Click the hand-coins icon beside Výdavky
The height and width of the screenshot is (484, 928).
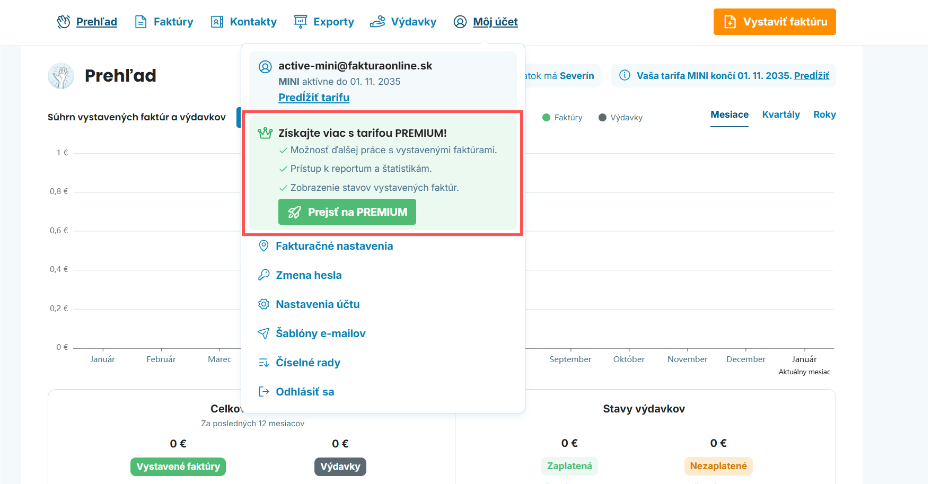click(x=377, y=22)
